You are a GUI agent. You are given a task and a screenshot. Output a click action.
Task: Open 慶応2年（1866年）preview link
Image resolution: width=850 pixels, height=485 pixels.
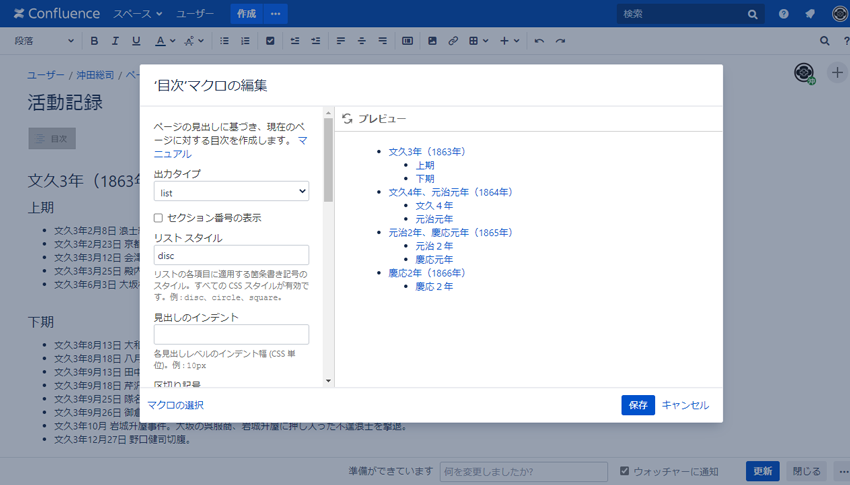pyautogui.click(x=427, y=273)
